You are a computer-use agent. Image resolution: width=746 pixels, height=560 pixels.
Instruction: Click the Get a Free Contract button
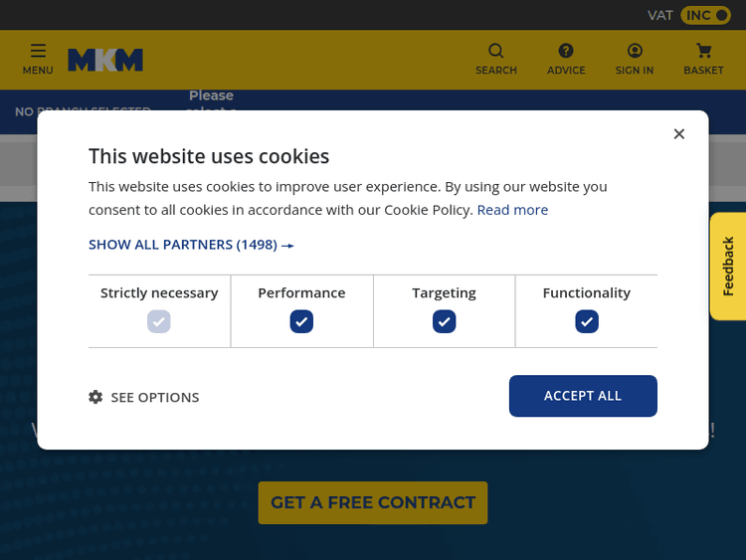(x=373, y=502)
